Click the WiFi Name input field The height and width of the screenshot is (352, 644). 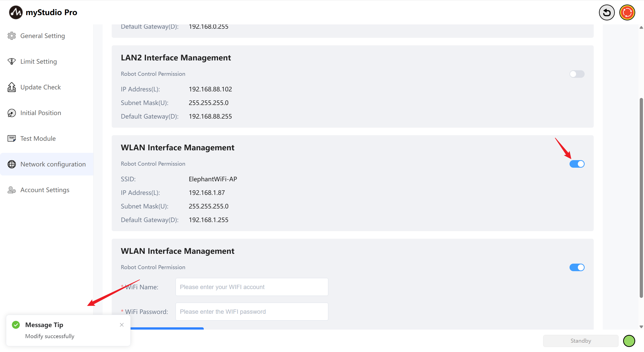coord(252,287)
